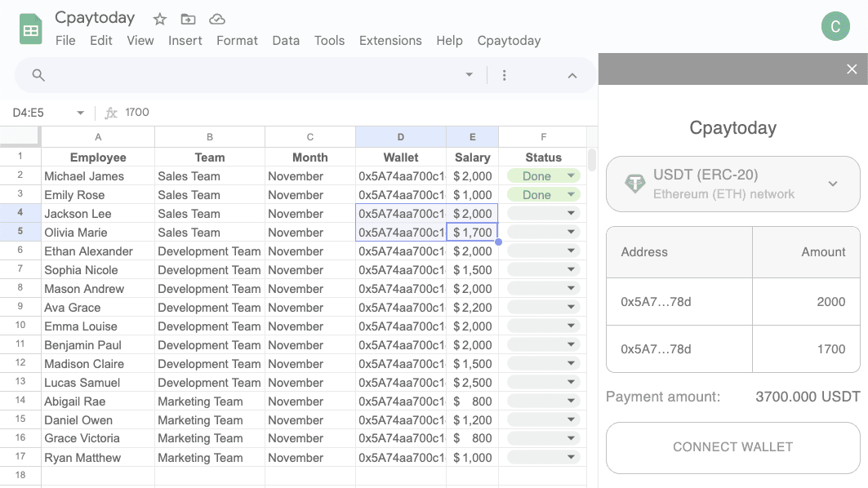
Task: Click the vertical scrollbar of the sheet
Action: (x=592, y=159)
